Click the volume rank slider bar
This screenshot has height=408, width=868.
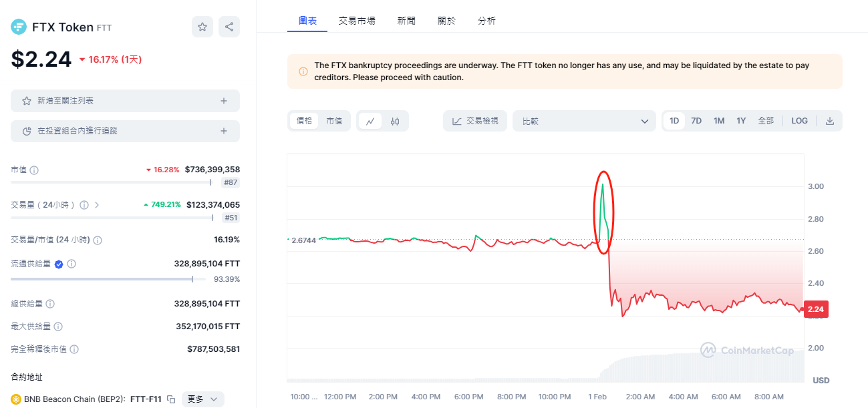point(112,218)
